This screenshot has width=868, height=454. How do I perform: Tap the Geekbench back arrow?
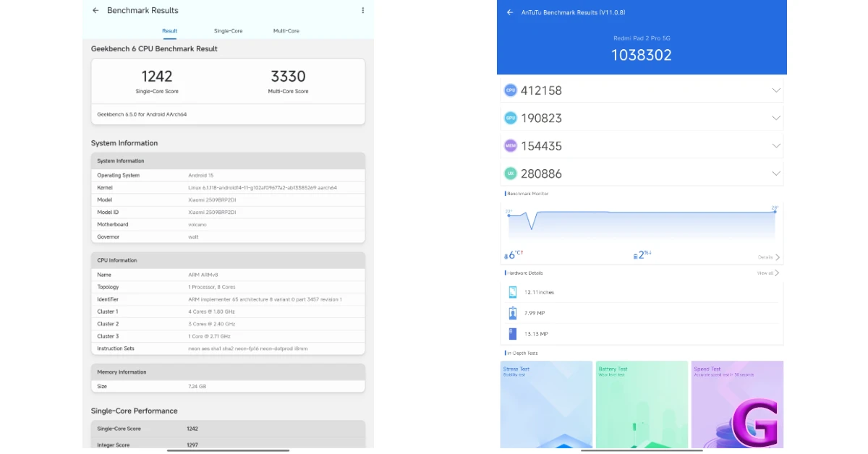tap(95, 11)
